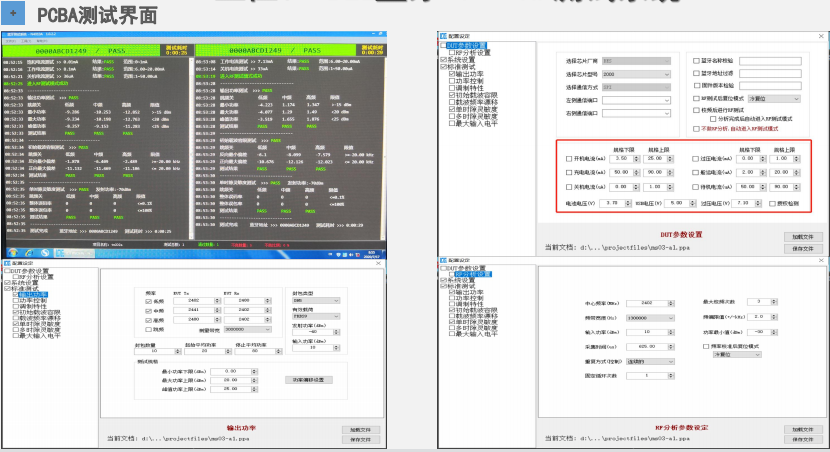Select 最大输入电平 tree item in bottom-left window
The height and width of the screenshot is (452, 830).
tap(40, 336)
